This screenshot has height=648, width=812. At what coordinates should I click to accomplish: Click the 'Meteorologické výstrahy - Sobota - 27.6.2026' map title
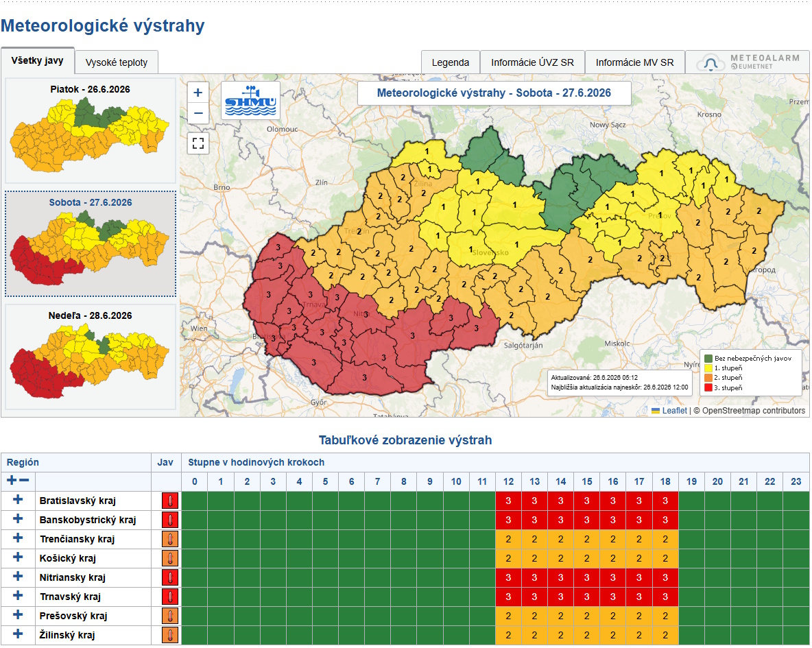494,93
